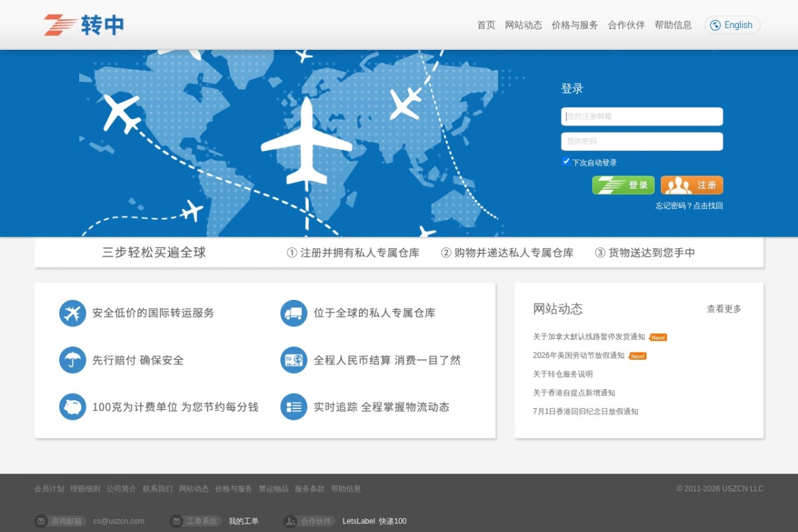Click the piggy bank savings icon

click(x=72, y=407)
